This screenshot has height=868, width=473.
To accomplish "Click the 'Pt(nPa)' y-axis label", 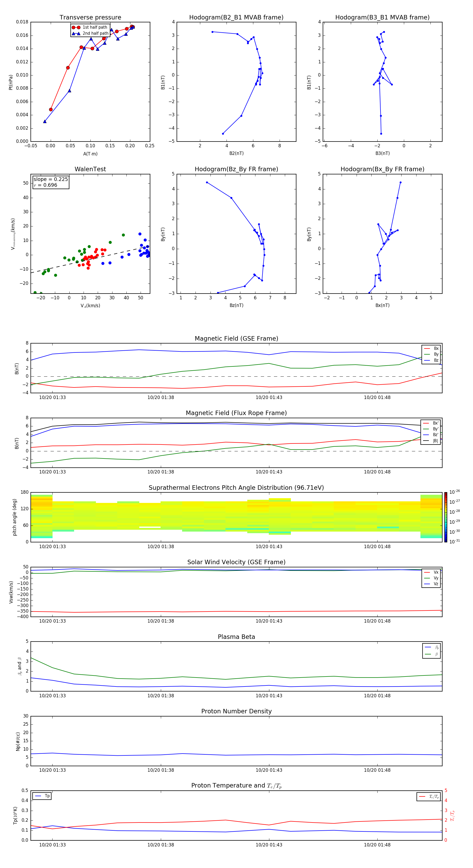I will [x=11, y=82].
